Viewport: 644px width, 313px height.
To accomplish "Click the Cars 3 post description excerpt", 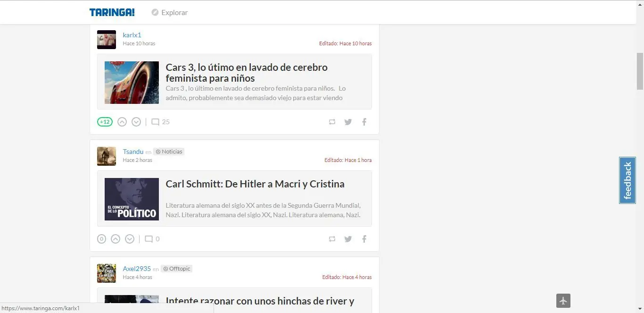I will pos(256,93).
